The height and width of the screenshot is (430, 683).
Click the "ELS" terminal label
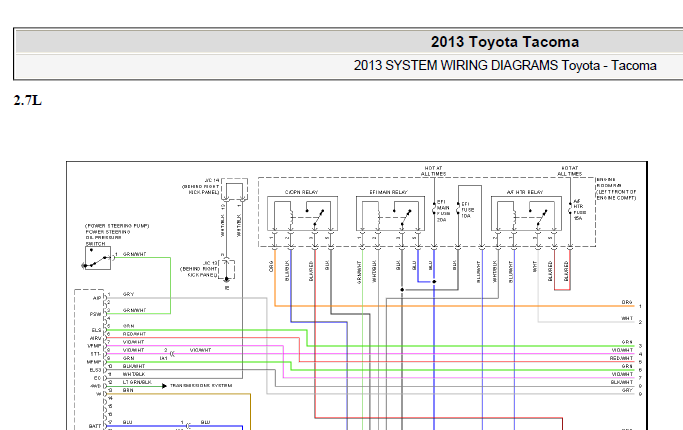coord(96,330)
